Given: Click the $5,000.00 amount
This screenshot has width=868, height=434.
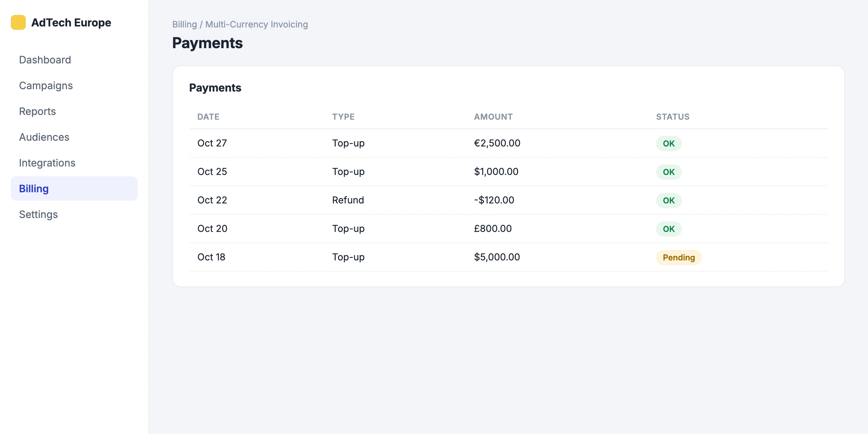Looking at the screenshot, I should pos(497,257).
